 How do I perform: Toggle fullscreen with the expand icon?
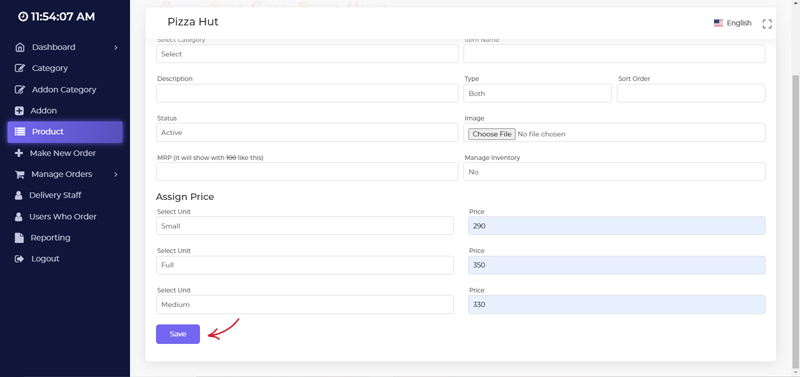(x=767, y=23)
